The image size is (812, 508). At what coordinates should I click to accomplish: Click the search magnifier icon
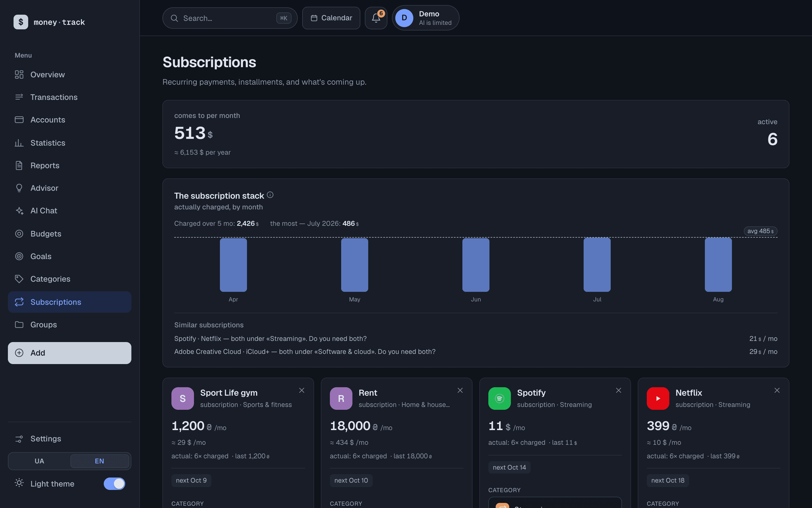174,18
